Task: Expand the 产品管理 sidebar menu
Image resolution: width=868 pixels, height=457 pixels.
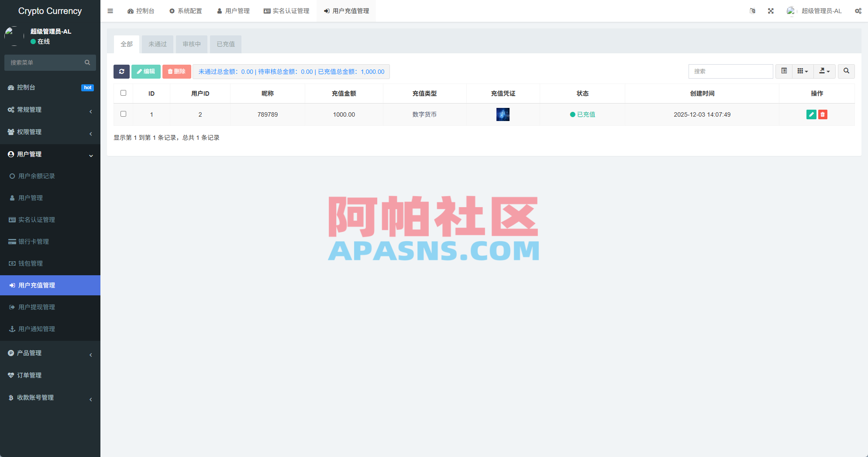Action: click(x=50, y=353)
